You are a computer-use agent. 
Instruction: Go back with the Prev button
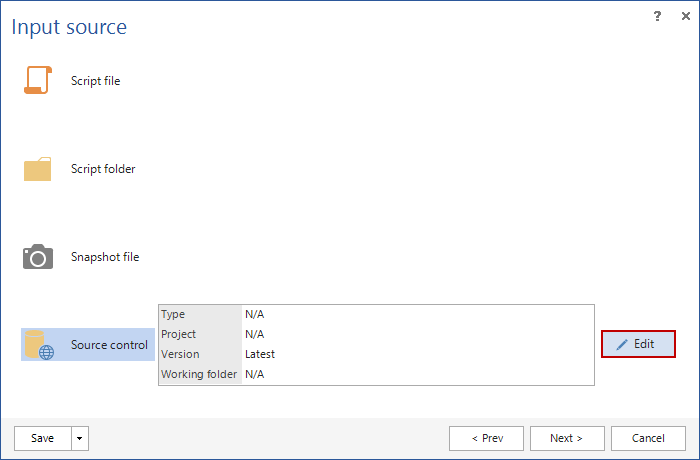click(486, 438)
